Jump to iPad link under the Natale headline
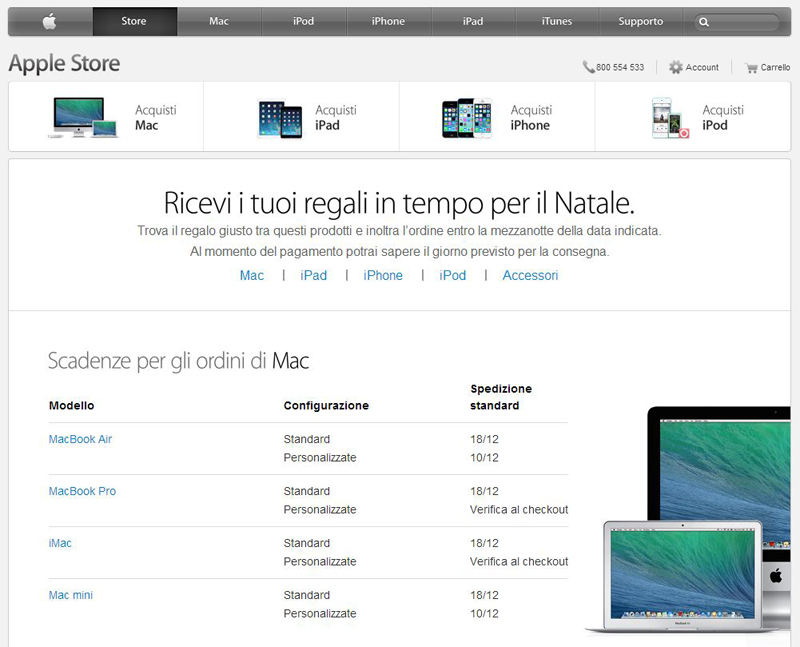Viewport: 800px width, 647px height. tap(313, 276)
